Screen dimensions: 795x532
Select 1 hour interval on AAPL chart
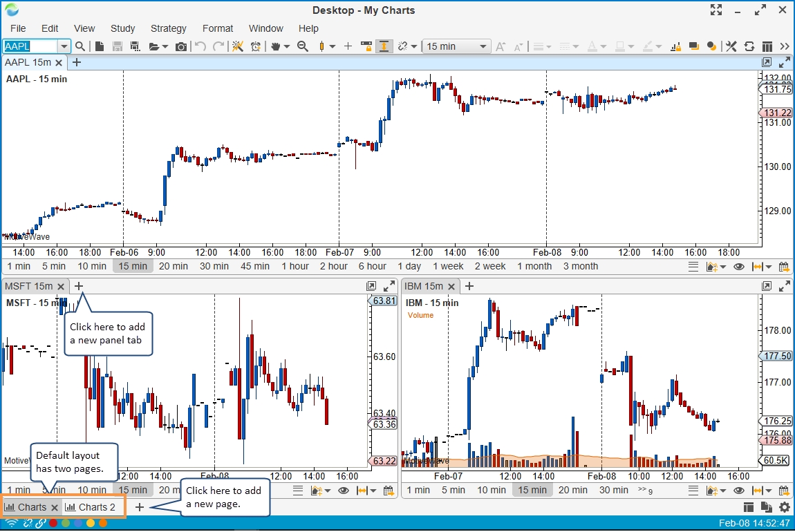(295, 266)
